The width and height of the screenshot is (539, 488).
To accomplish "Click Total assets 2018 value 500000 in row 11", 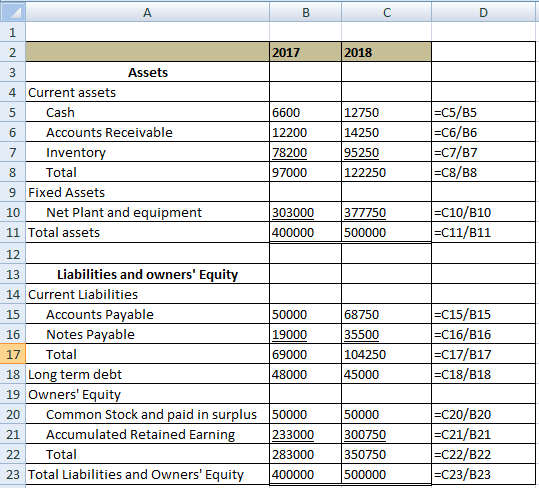I will (x=387, y=232).
